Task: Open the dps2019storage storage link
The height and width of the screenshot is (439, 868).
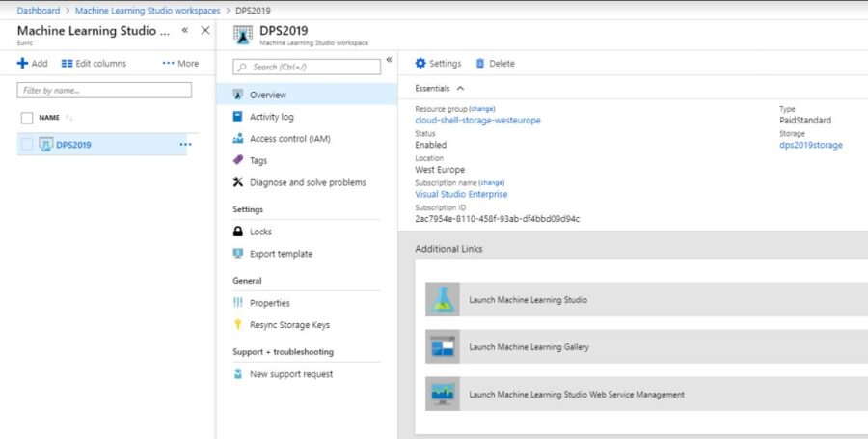Action: tap(811, 145)
